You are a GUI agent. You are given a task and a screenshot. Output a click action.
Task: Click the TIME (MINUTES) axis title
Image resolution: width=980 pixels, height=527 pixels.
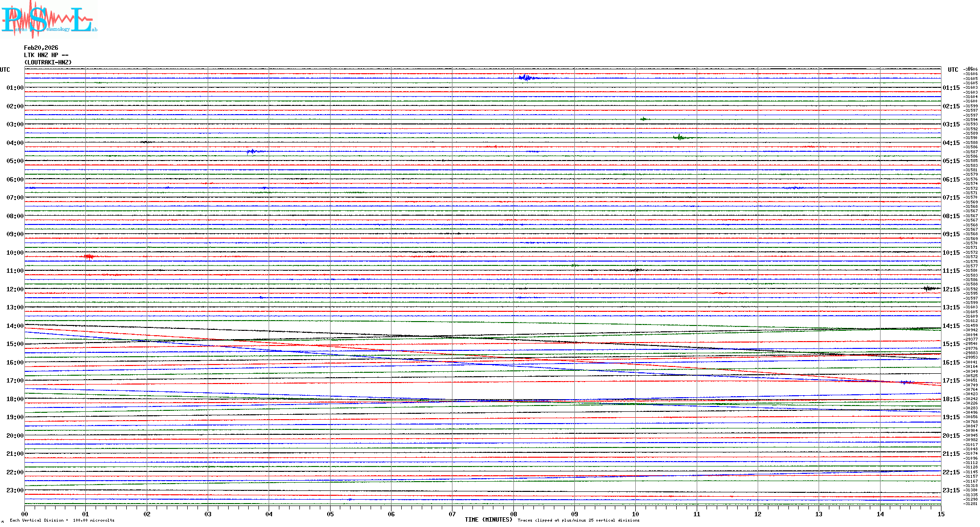[x=489, y=520]
